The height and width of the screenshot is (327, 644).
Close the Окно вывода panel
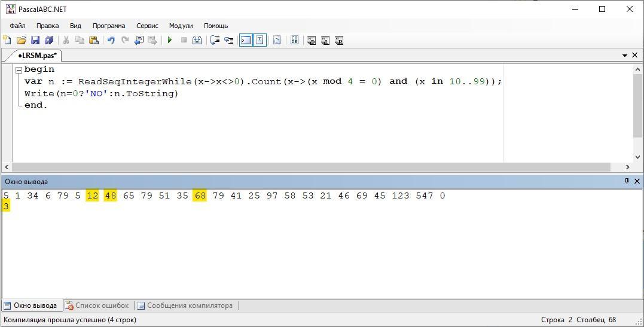[x=637, y=181]
